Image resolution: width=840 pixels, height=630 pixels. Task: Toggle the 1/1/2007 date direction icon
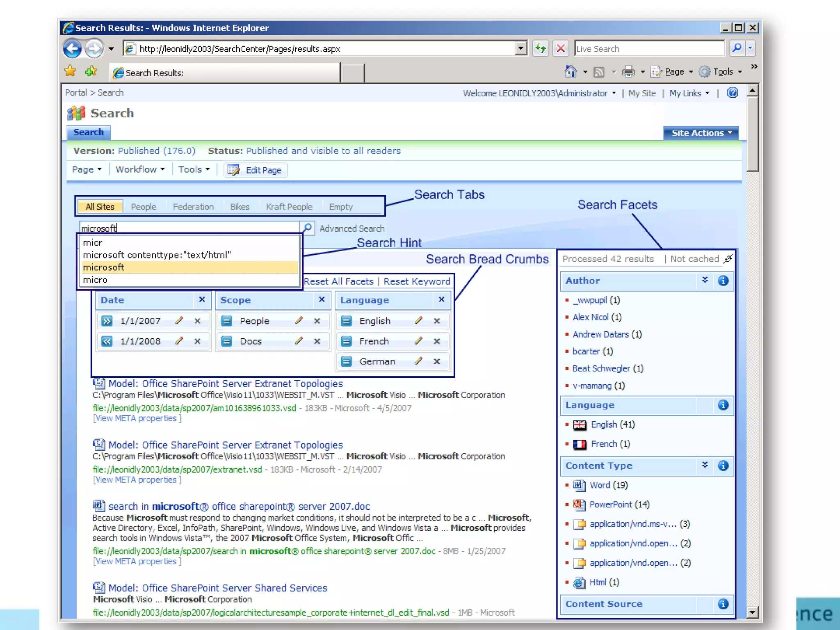pyautogui.click(x=107, y=321)
